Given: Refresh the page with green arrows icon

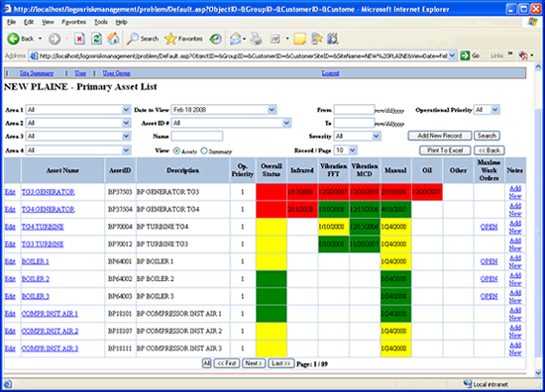Looking at the screenshot, I should pyautogui.click(x=96, y=39).
